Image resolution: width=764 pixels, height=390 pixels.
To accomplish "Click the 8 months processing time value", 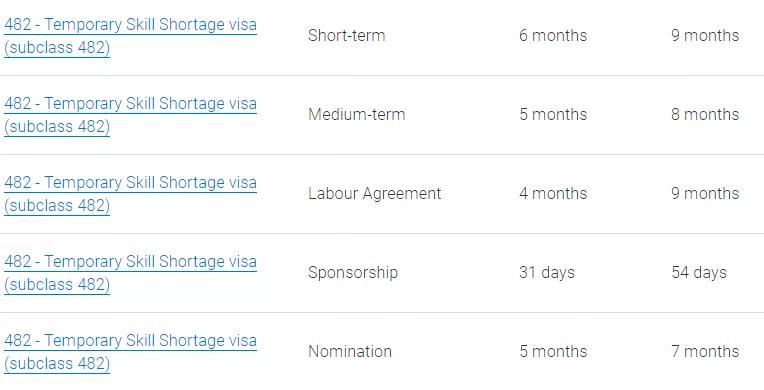I will coord(705,115).
